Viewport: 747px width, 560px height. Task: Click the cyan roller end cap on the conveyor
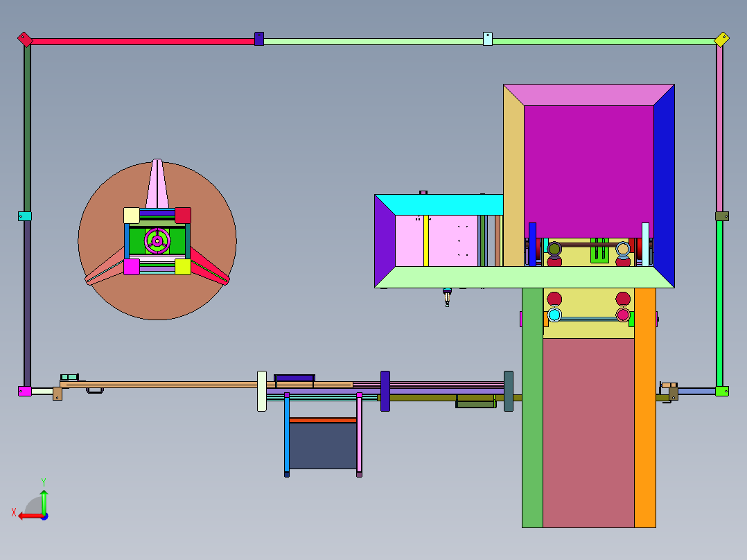pyautogui.click(x=554, y=315)
